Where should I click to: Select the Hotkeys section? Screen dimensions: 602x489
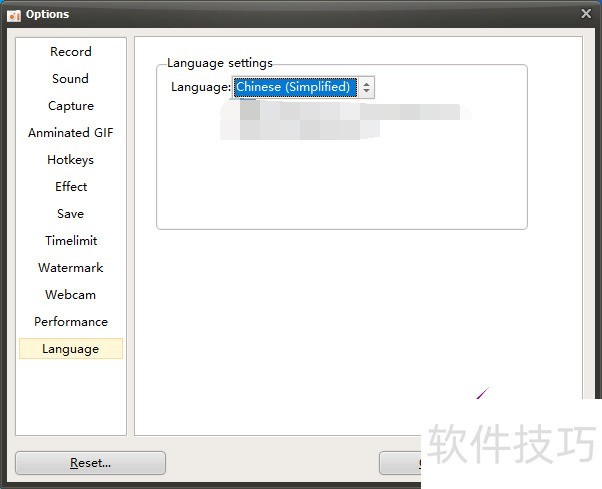pos(71,160)
